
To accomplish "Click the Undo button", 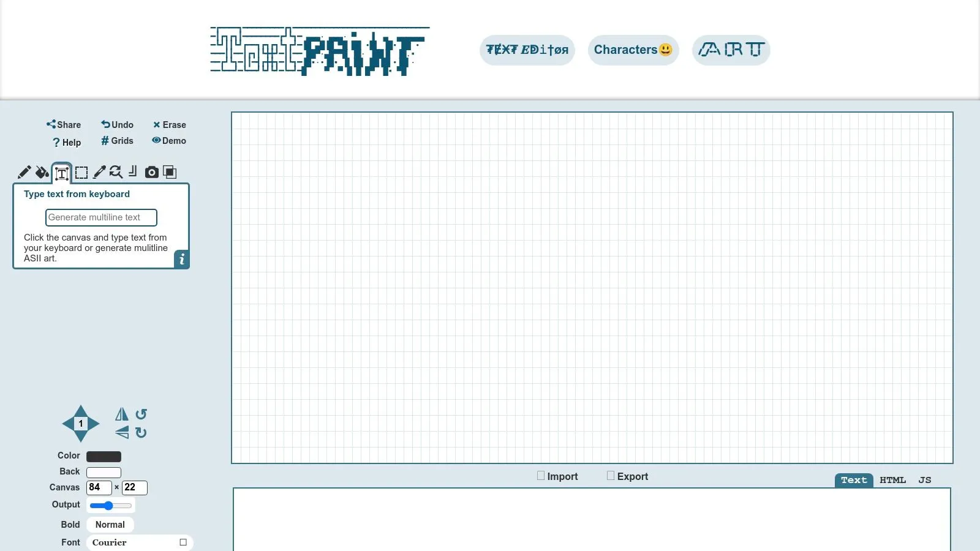I will tap(118, 124).
